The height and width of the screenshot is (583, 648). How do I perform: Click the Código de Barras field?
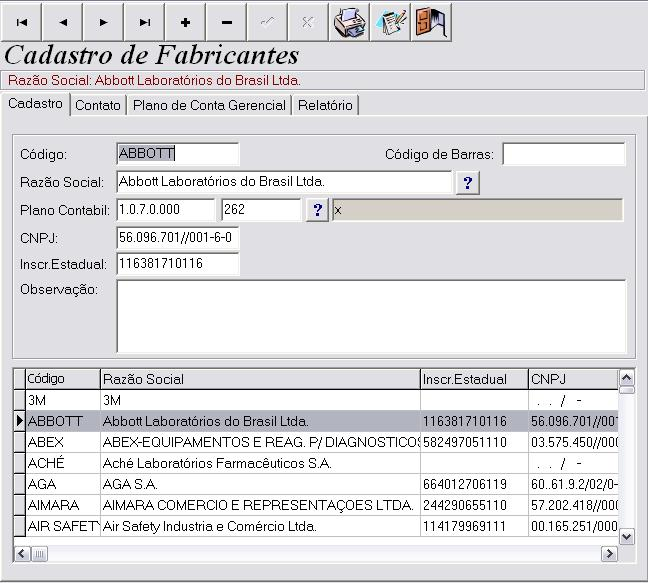point(564,154)
